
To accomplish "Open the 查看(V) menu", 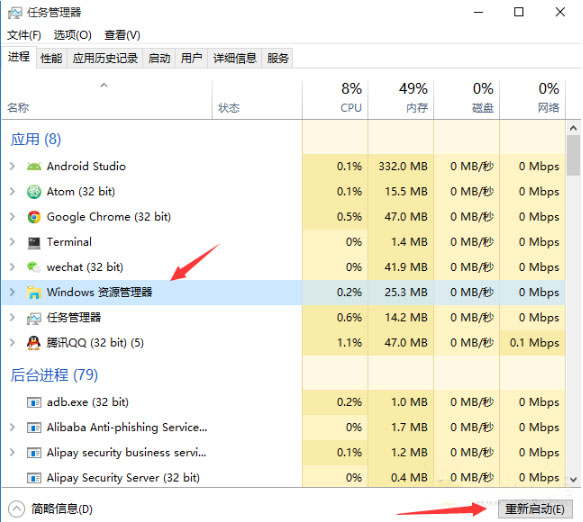I will pyautogui.click(x=122, y=35).
